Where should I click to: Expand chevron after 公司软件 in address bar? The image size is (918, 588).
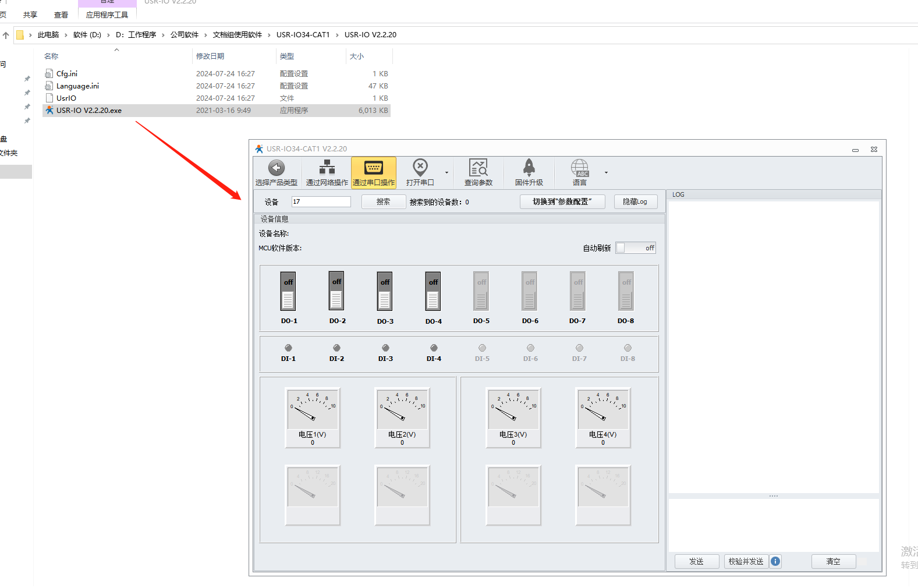point(205,35)
